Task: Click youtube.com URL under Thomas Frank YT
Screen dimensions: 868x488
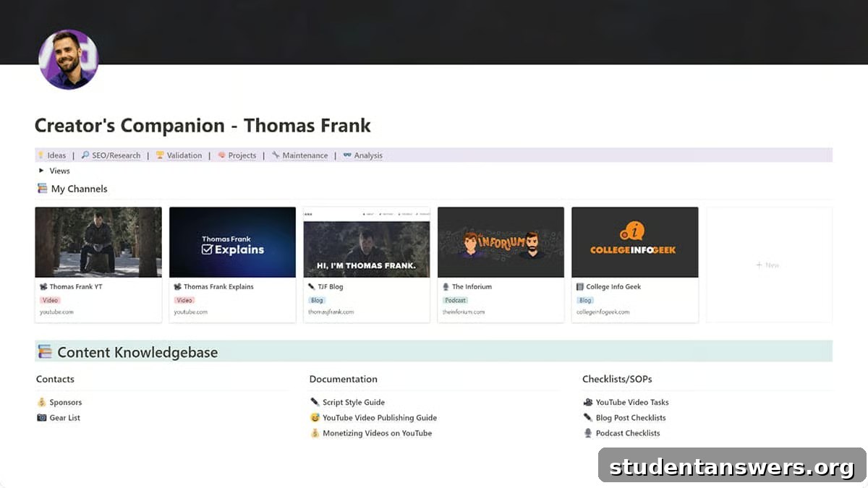Action: [x=56, y=312]
